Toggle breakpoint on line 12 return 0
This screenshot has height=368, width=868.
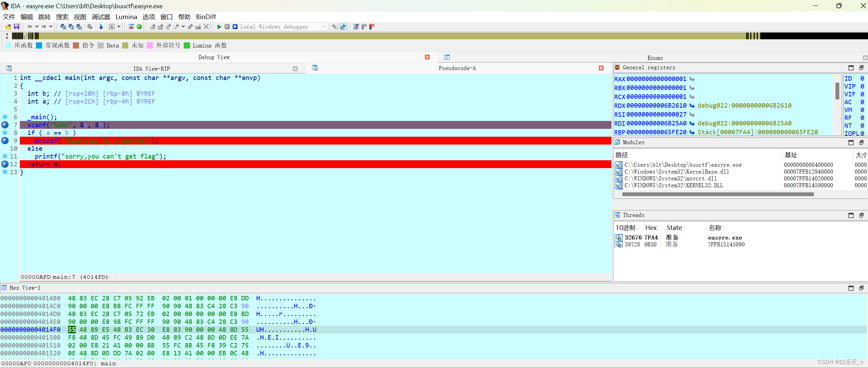pyautogui.click(x=5, y=164)
